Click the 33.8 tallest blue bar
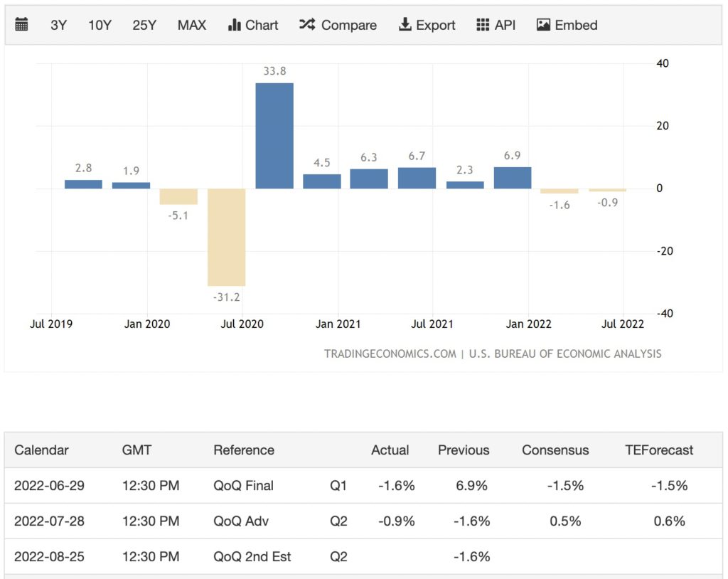Viewport: 728px width, 579px height. coord(274,135)
